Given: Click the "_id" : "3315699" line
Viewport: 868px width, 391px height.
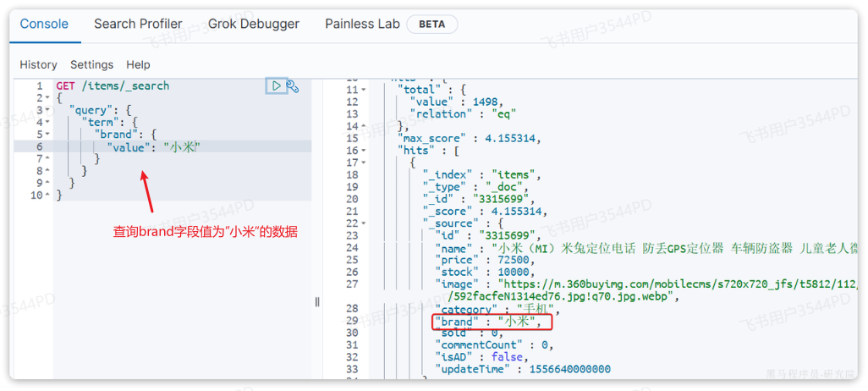Looking at the screenshot, I should tap(479, 200).
